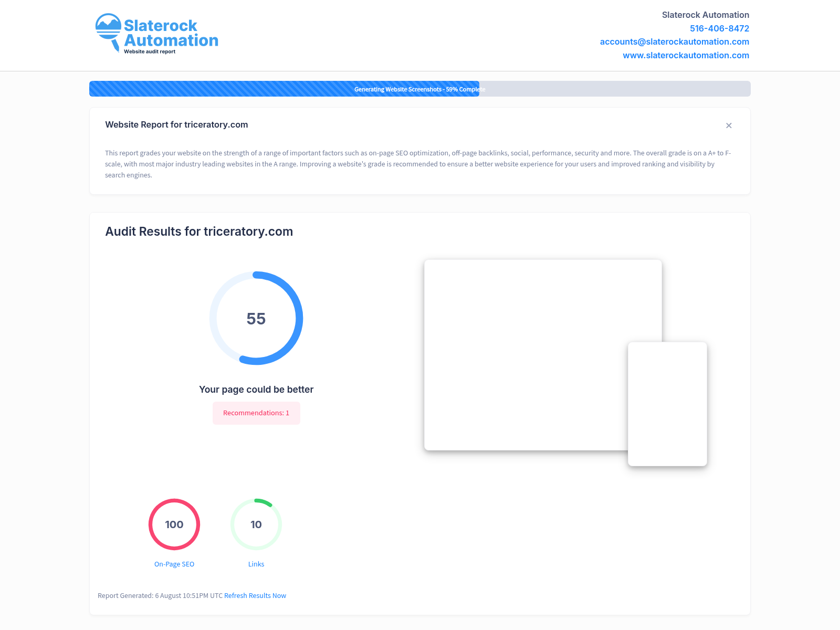Click the Links 10 score circle
This screenshot has height=630, width=840.
[256, 524]
